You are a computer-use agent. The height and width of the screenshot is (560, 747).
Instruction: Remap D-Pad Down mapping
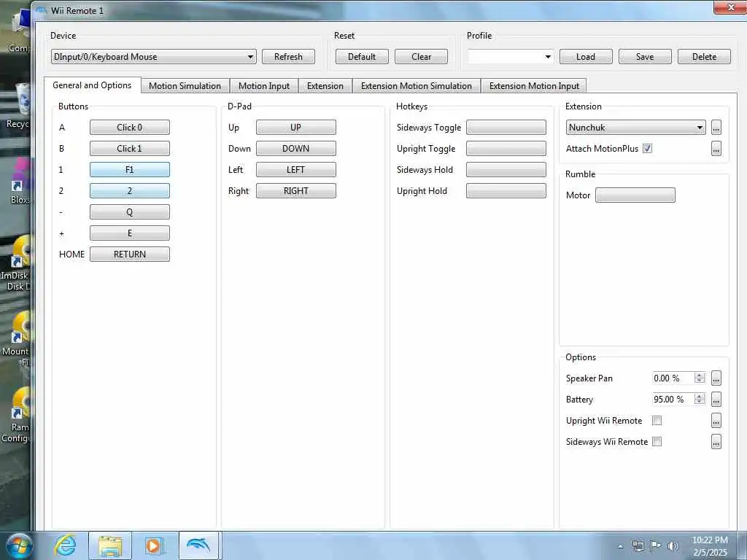pos(296,149)
